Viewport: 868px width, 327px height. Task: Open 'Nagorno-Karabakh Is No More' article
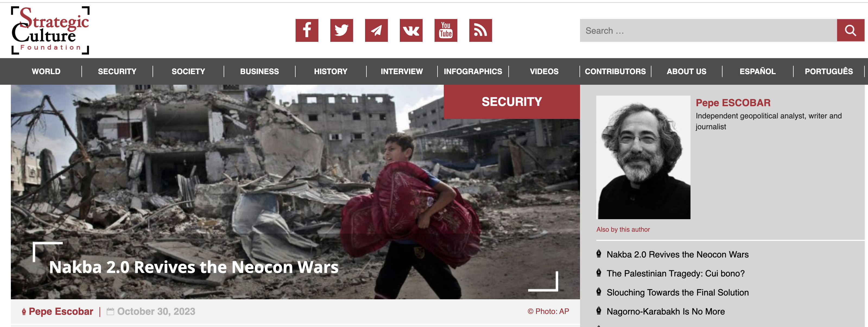(x=666, y=312)
